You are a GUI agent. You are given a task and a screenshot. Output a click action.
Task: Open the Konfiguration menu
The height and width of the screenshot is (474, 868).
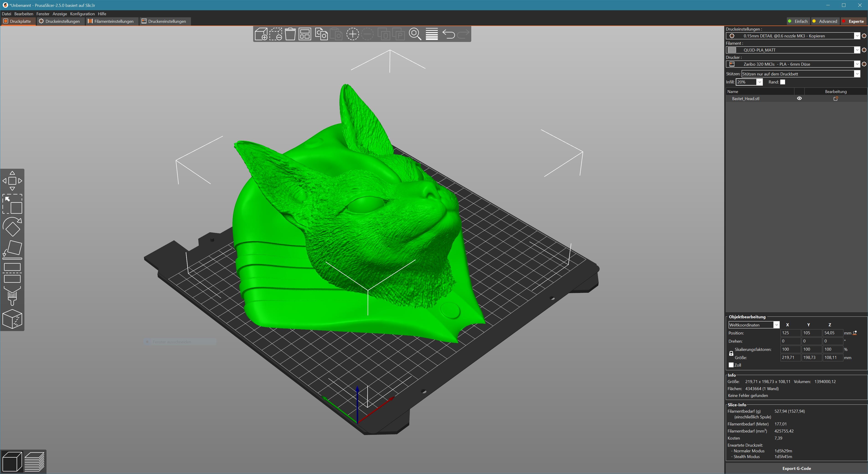(x=82, y=14)
